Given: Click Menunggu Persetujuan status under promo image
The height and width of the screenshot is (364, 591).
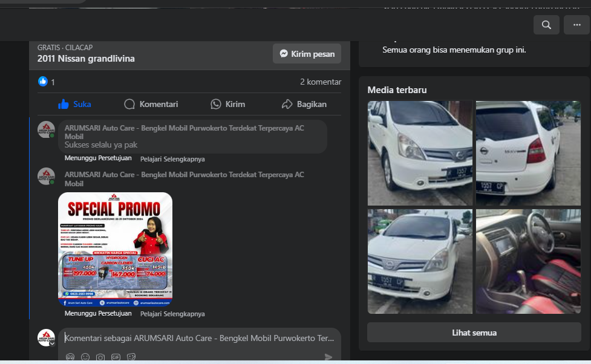Looking at the screenshot, I should (98, 313).
